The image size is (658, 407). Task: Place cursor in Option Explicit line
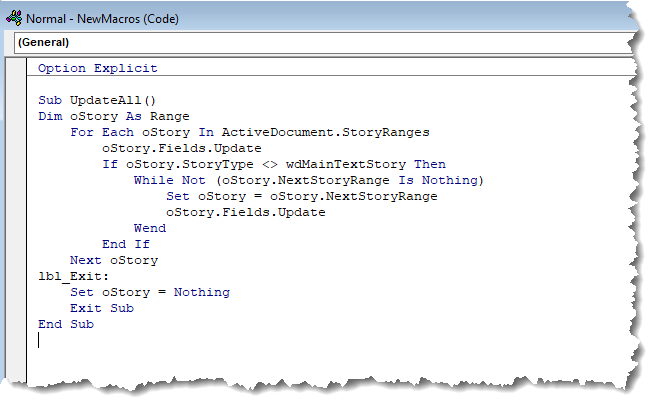[x=98, y=68]
